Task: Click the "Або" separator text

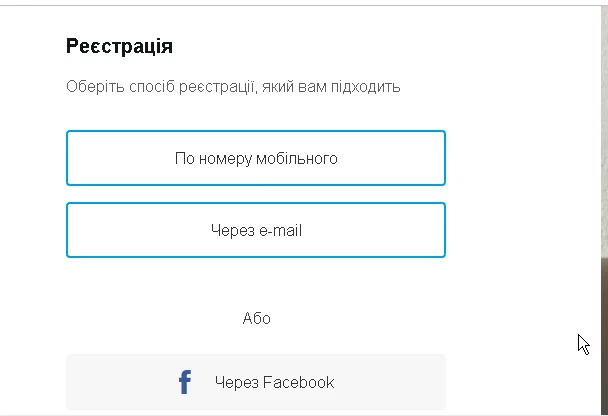Action: pos(256,319)
